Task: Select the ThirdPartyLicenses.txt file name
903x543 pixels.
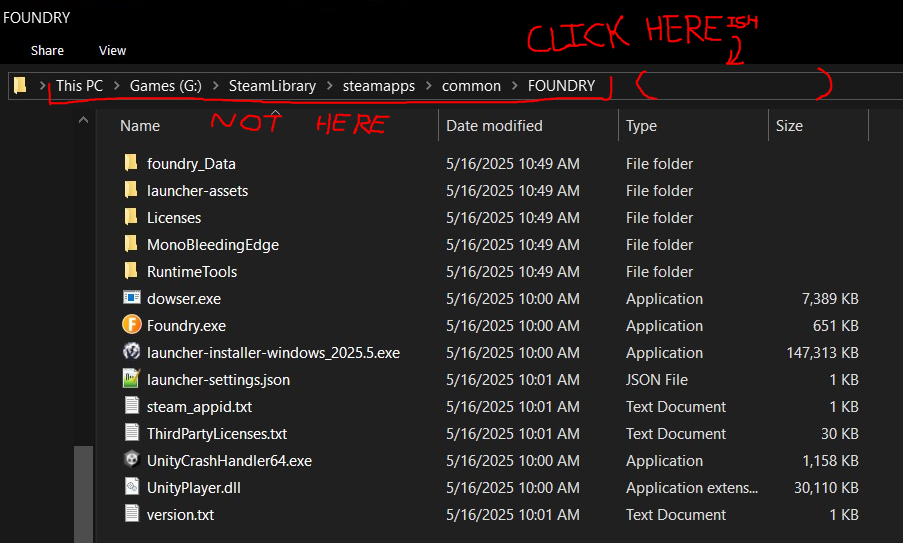Action: coord(217,434)
